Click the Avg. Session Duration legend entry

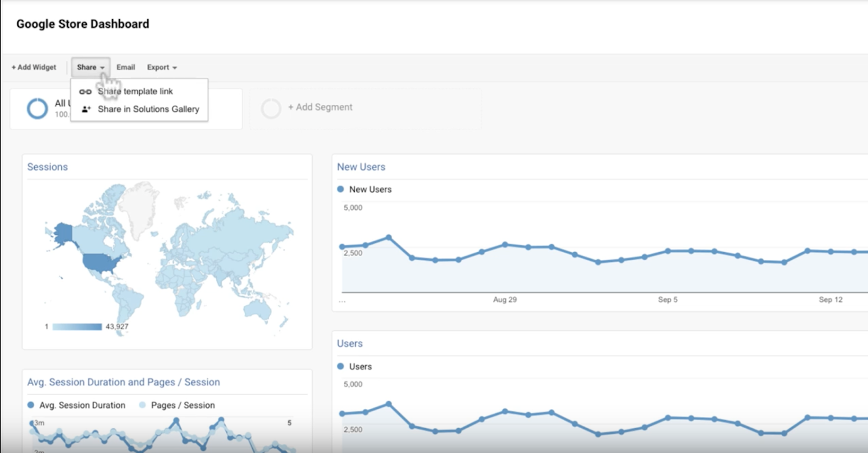[x=76, y=405]
